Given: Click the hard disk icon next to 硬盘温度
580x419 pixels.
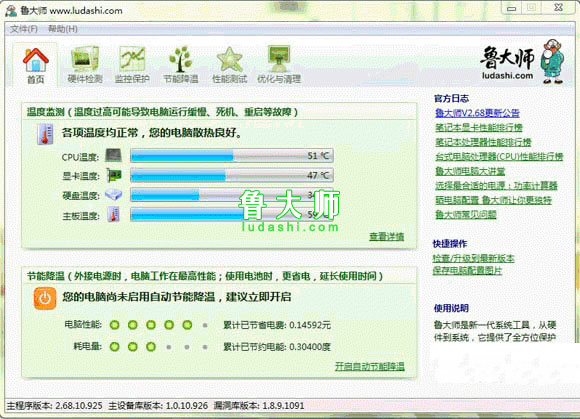Looking at the screenshot, I should click(x=113, y=195).
